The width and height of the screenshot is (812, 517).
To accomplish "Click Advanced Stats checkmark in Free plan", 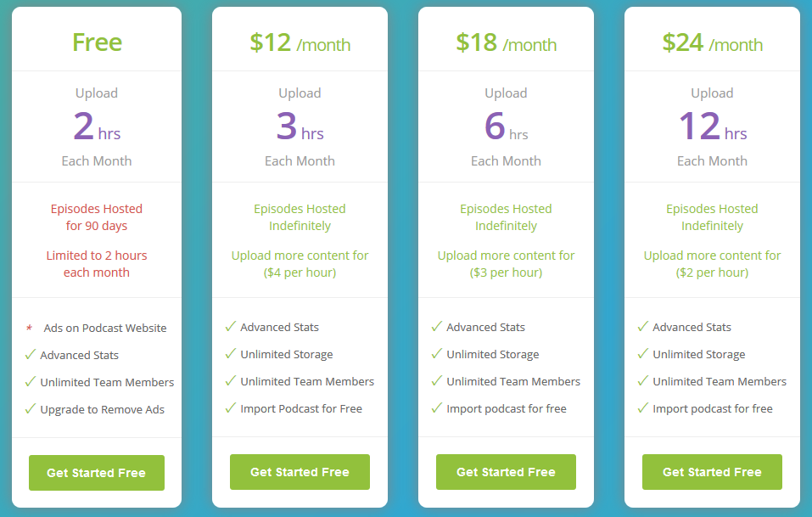I will 30,355.
